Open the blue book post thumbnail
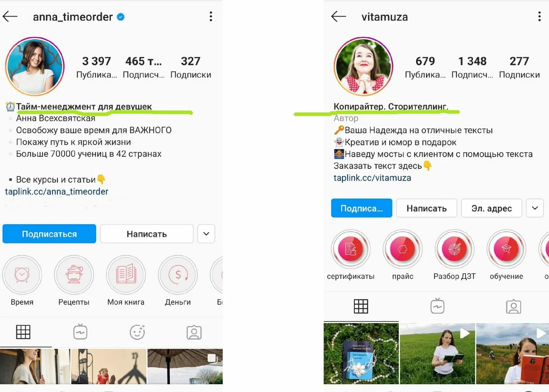The image size is (549, 392). coord(361,354)
